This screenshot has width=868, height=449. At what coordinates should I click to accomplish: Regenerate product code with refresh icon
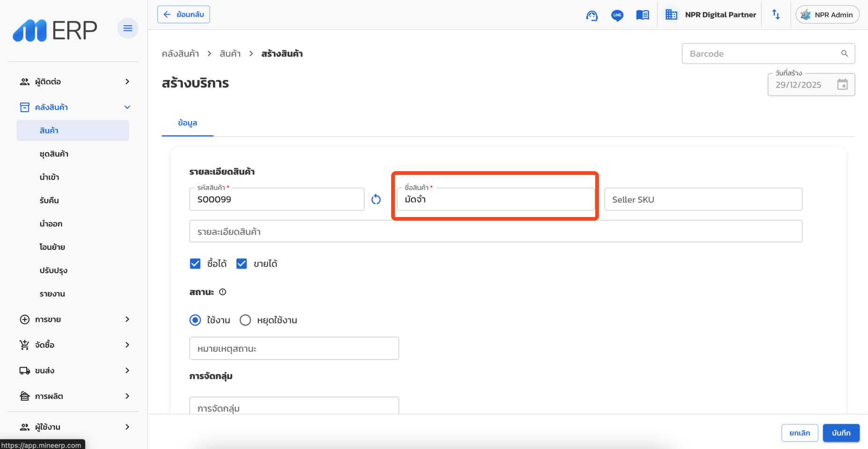point(376,200)
